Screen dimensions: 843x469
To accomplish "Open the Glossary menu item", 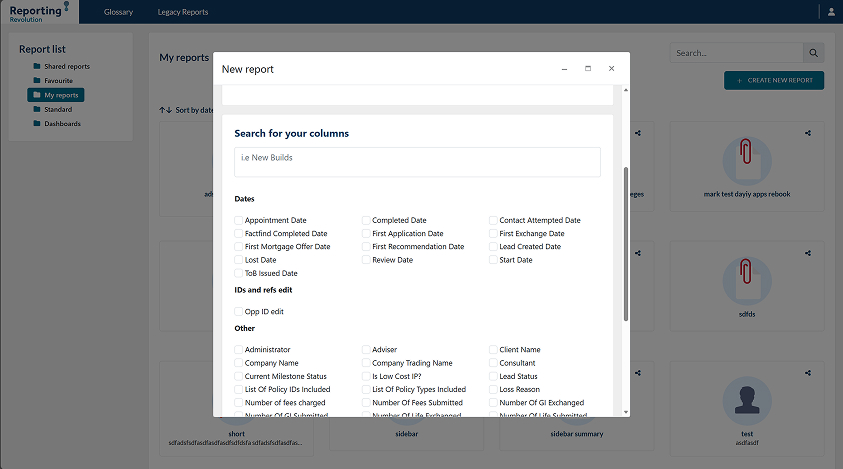I will pyautogui.click(x=118, y=12).
